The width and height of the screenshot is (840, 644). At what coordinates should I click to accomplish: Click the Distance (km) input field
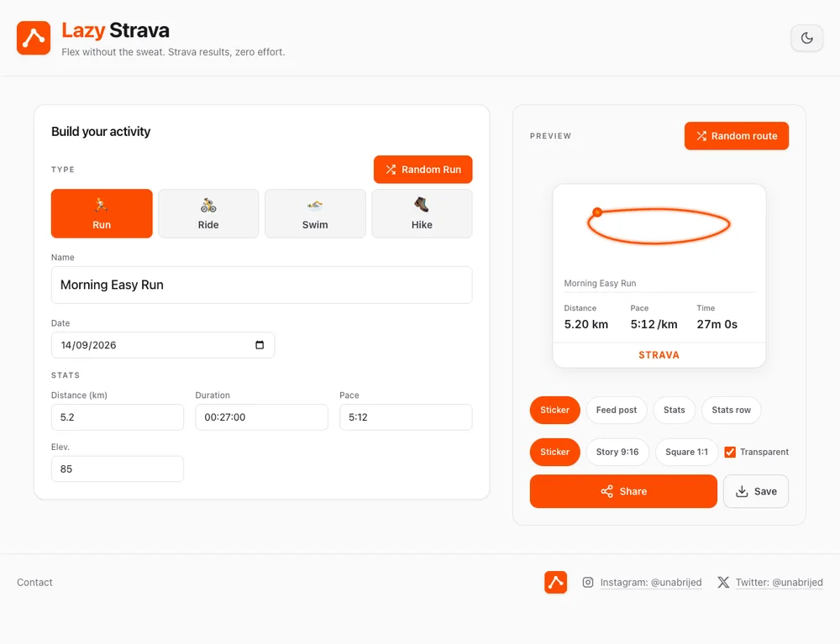click(118, 417)
